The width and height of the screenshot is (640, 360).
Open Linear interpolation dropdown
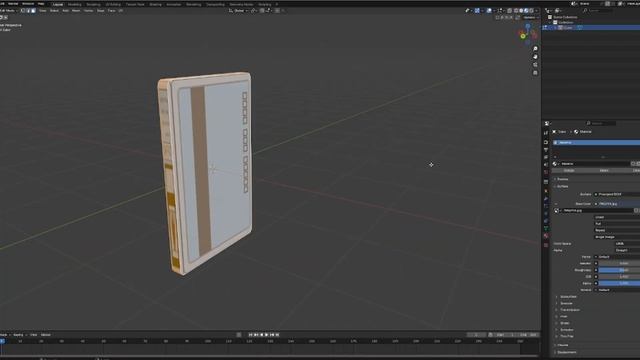coord(617,217)
